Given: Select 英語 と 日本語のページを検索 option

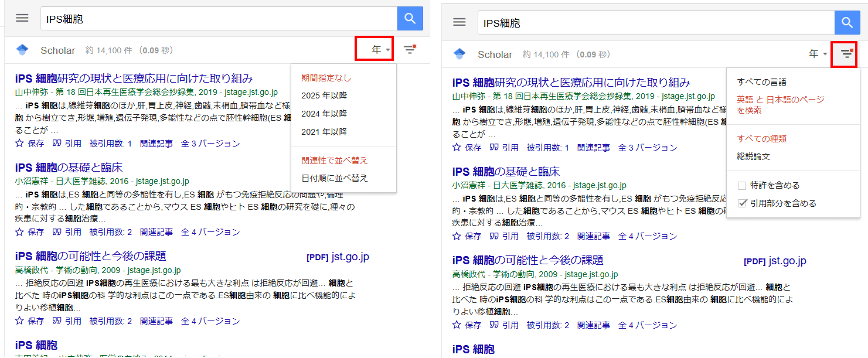Looking at the screenshot, I should [x=781, y=105].
